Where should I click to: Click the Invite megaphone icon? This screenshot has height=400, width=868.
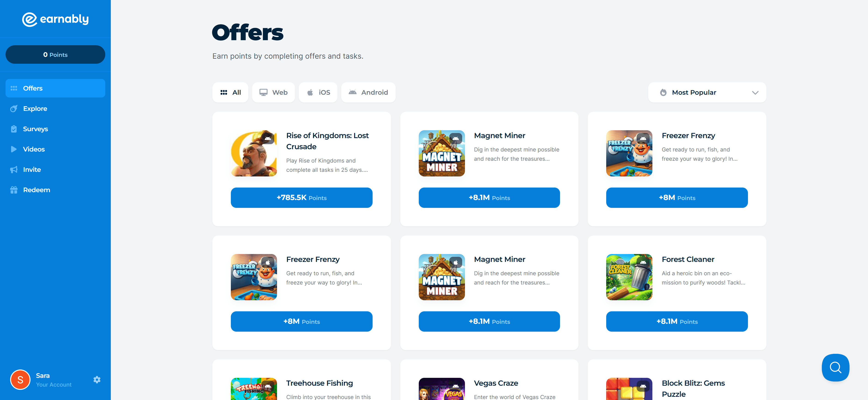click(14, 170)
